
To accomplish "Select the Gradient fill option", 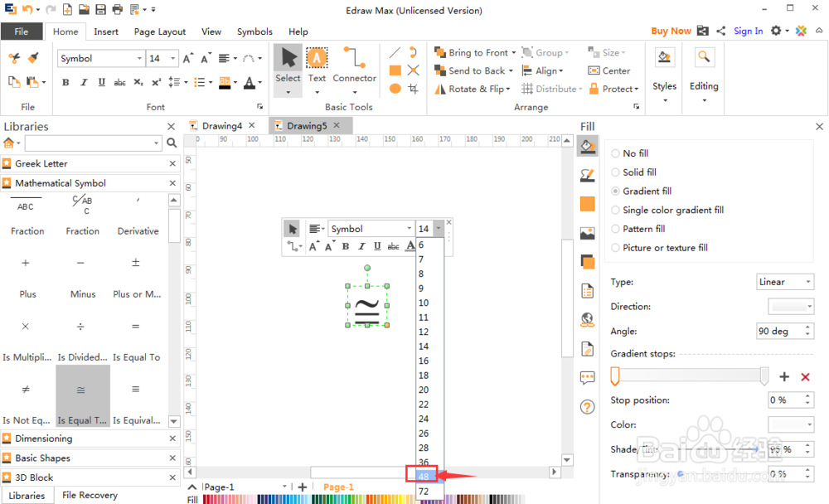I will 641,191.
